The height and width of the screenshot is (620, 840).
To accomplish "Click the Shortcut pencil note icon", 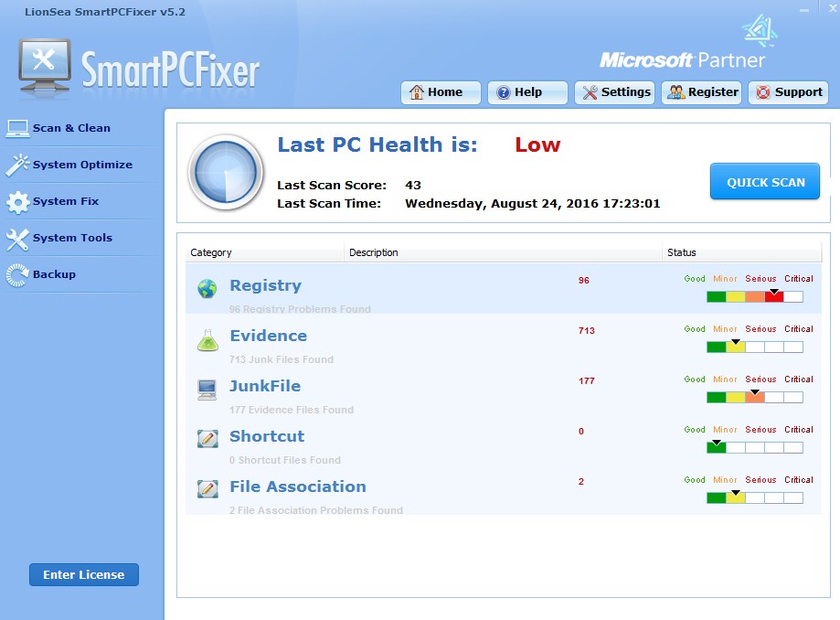I will pos(207,438).
